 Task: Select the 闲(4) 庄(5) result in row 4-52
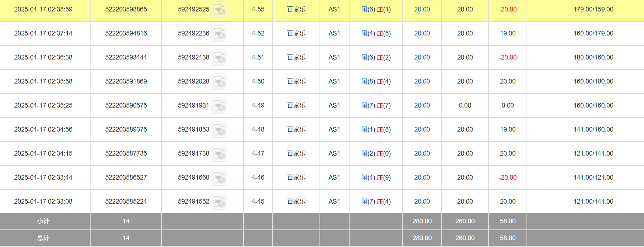pos(376,33)
